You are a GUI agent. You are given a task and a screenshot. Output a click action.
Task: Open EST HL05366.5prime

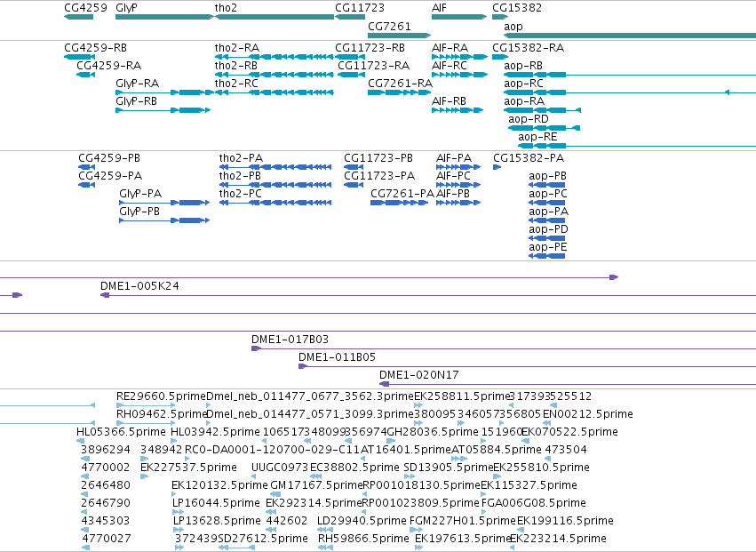tap(81, 441)
